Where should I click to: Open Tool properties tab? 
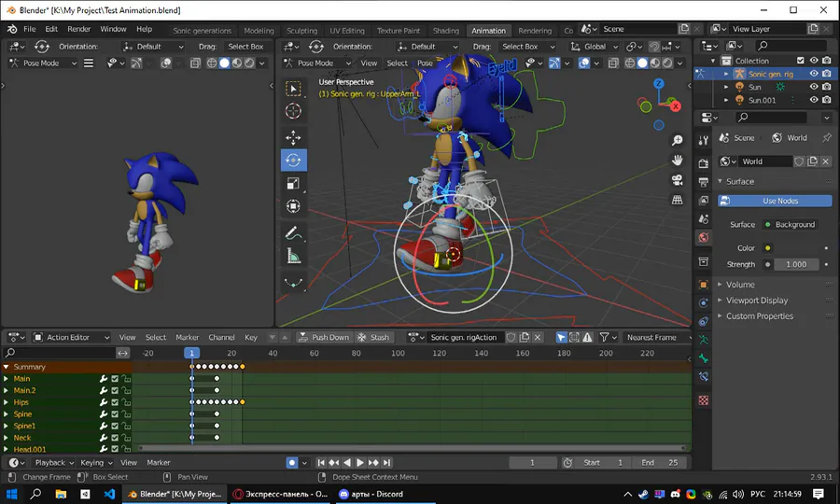click(x=704, y=140)
